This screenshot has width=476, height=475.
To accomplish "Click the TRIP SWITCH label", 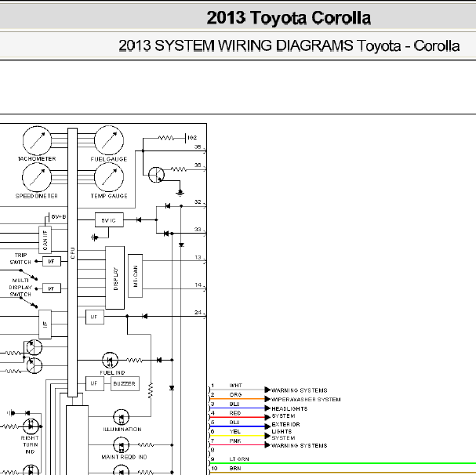I will [x=20, y=259].
